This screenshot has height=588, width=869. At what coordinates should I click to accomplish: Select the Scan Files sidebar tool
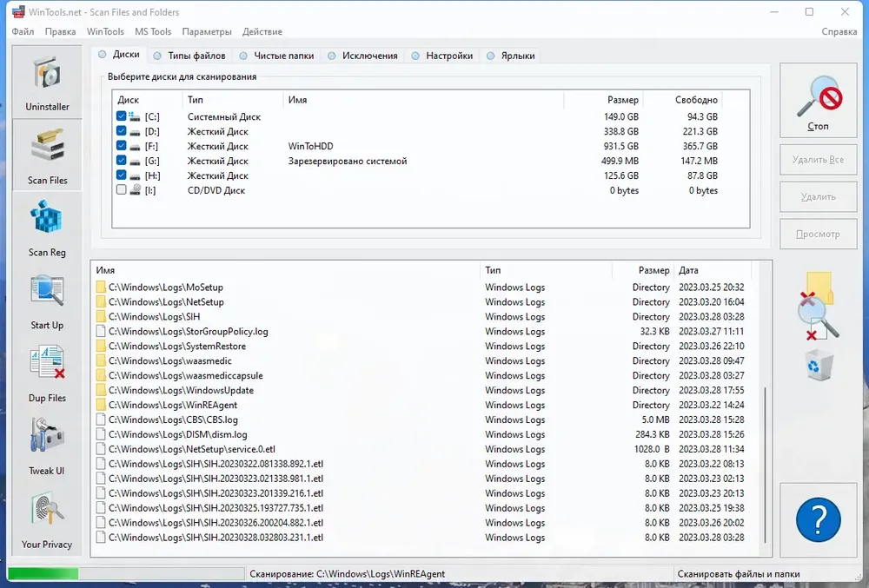pyautogui.click(x=47, y=155)
